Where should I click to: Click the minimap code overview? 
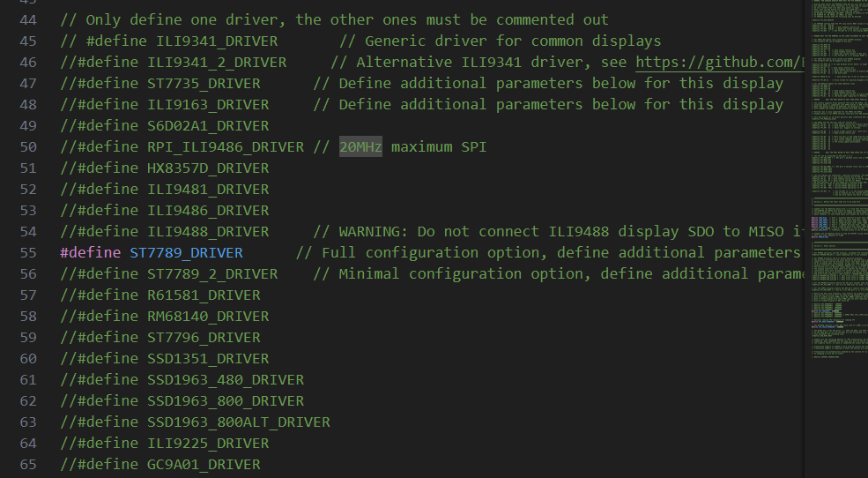click(835, 176)
